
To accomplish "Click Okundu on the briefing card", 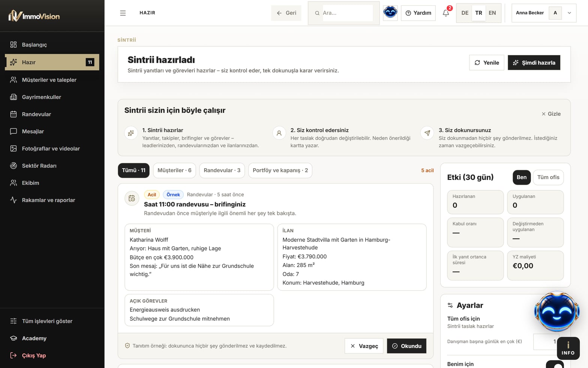I will click(x=406, y=346).
